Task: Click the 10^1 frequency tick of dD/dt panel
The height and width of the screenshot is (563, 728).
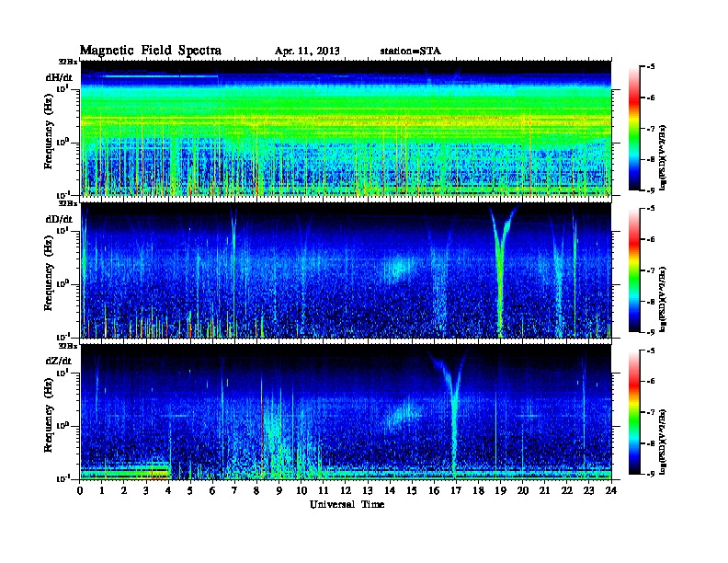Action: coord(63,231)
